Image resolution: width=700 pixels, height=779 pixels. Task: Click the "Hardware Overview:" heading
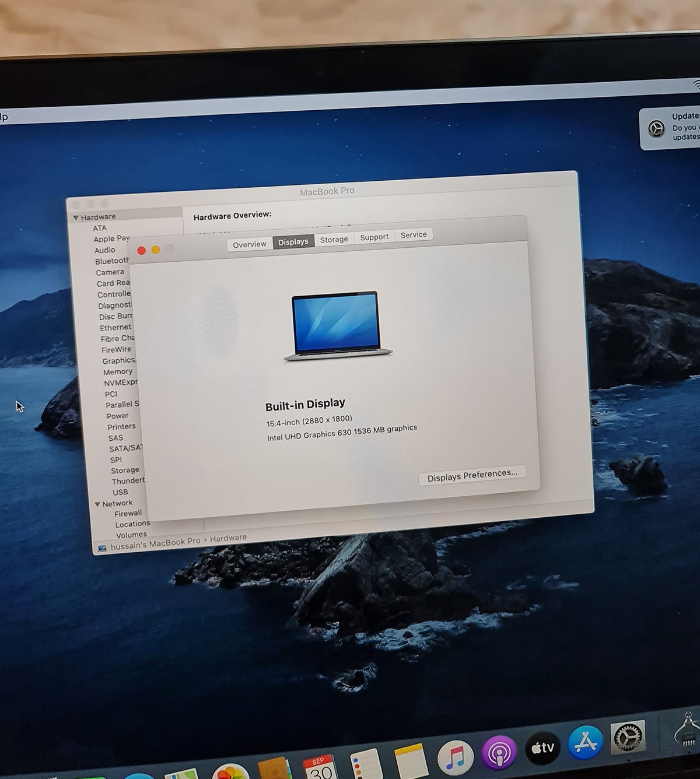pyautogui.click(x=232, y=216)
